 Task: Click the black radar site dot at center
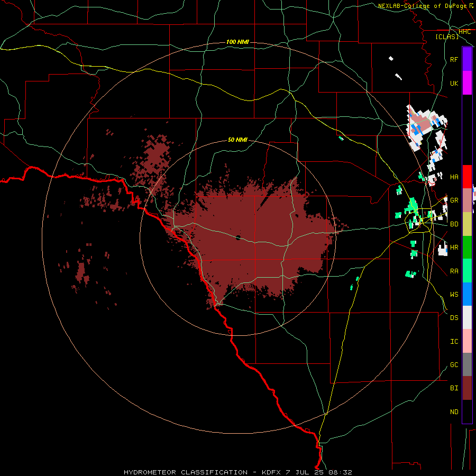pos(238,237)
